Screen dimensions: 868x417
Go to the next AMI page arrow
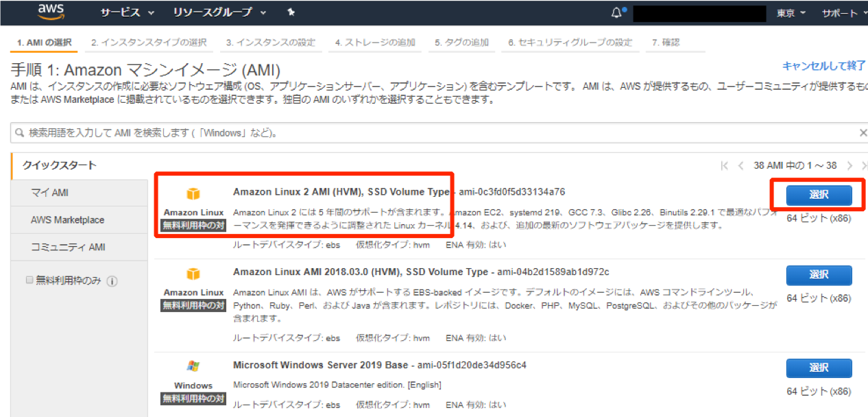(849, 165)
